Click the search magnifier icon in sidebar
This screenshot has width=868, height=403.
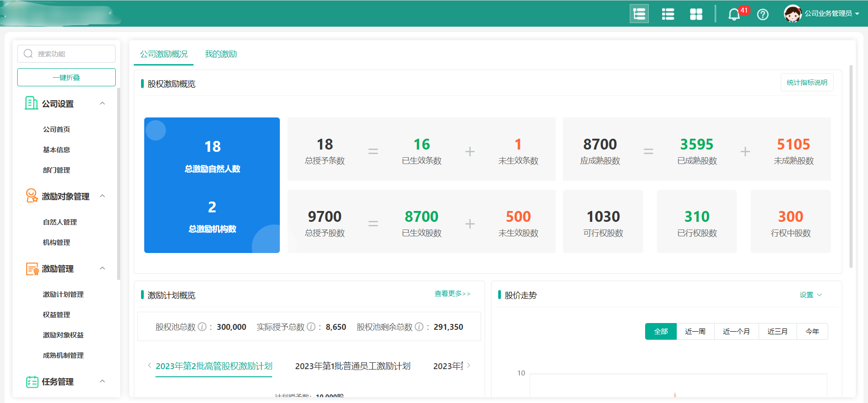[28, 54]
